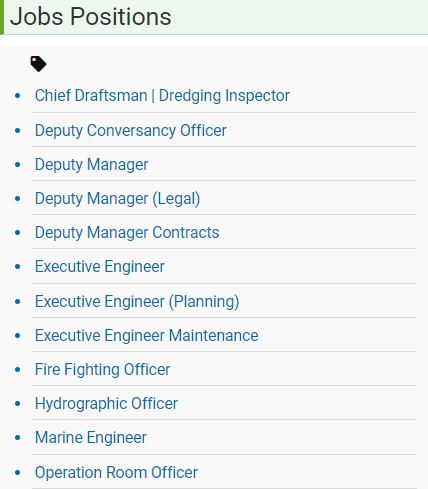Open the Deputy Manager (Legal) link
428x489 pixels.
tap(118, 199)
